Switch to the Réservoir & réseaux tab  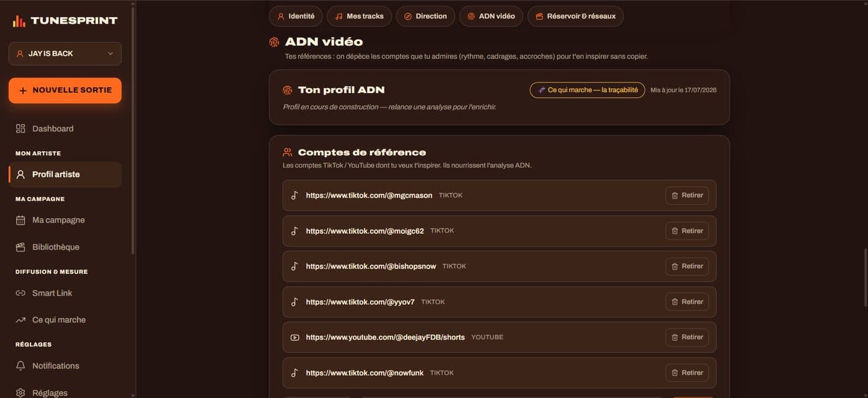tap(575, 16)
